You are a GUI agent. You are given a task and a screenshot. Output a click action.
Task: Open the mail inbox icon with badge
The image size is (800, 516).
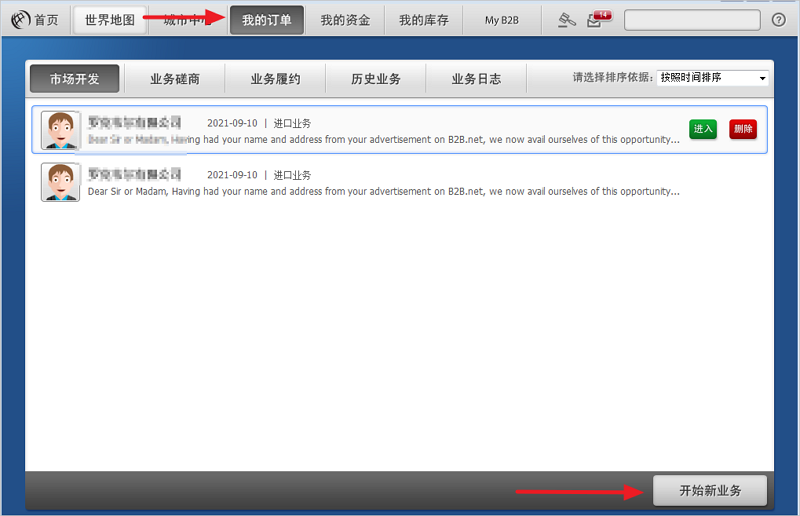tap(597, 20)
